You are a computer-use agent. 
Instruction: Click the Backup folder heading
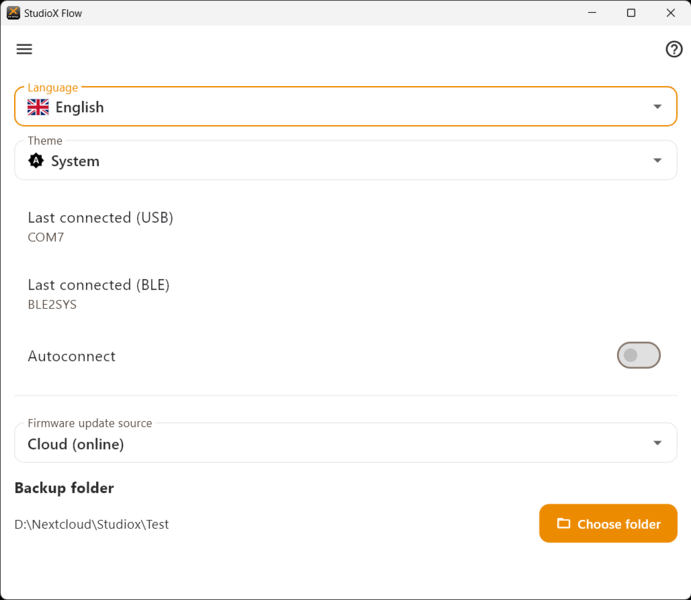[x=64, y=488]
